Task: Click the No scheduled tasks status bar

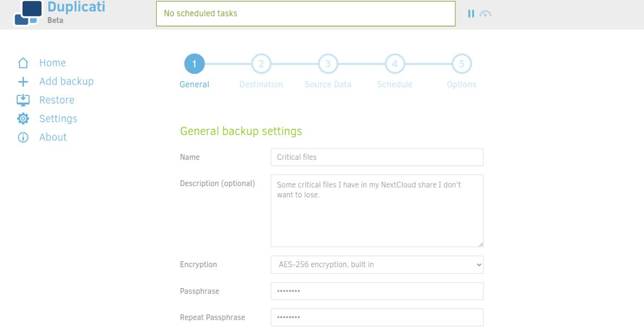Action: [306, 13]
